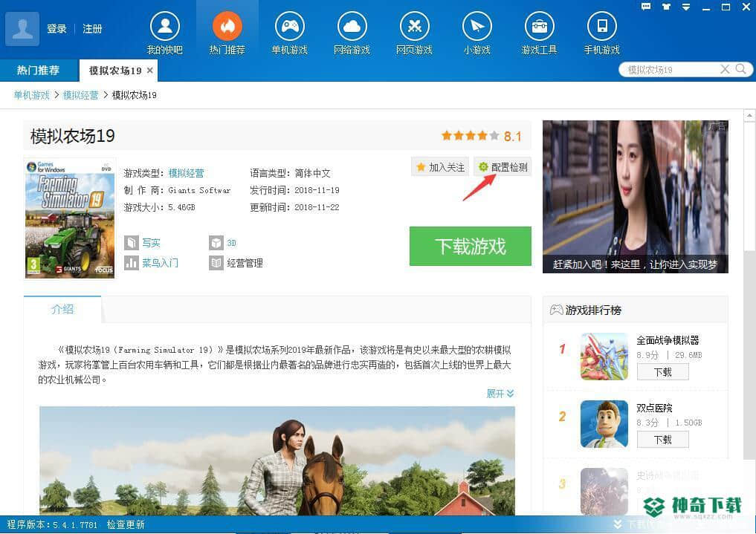
Task: Click 检查更新 in status bar
Action: 126,524
